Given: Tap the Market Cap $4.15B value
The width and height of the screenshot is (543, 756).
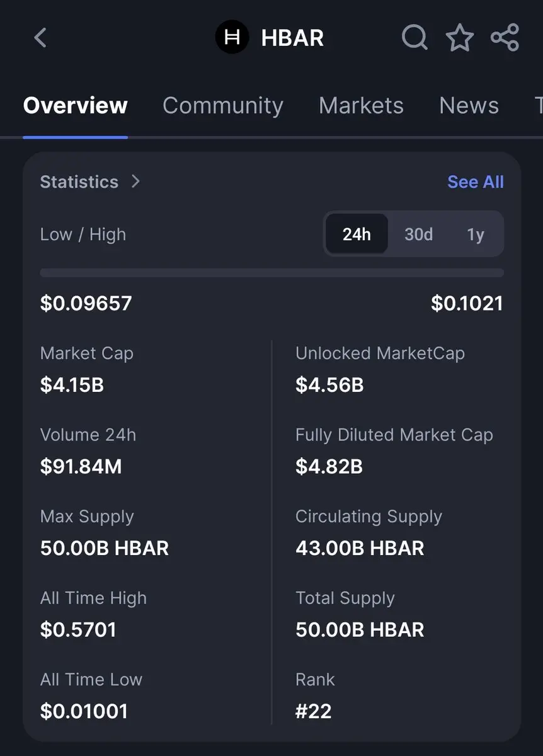Looking at the screenshot, I should [72, 384].
